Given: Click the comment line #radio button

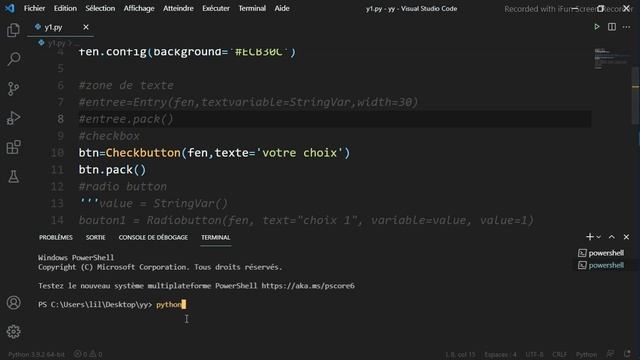Looking at the screenshot, I should [122, 187].
